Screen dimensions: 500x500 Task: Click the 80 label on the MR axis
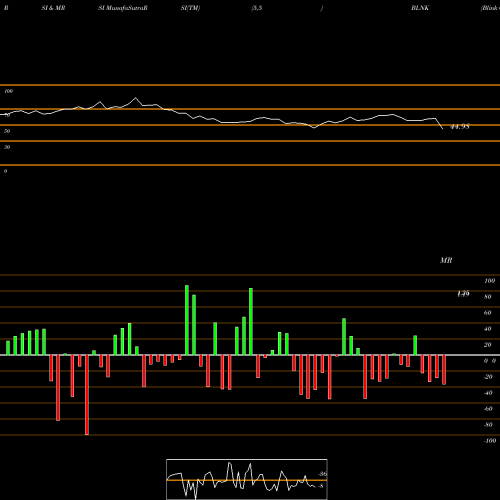pos(488,297)
